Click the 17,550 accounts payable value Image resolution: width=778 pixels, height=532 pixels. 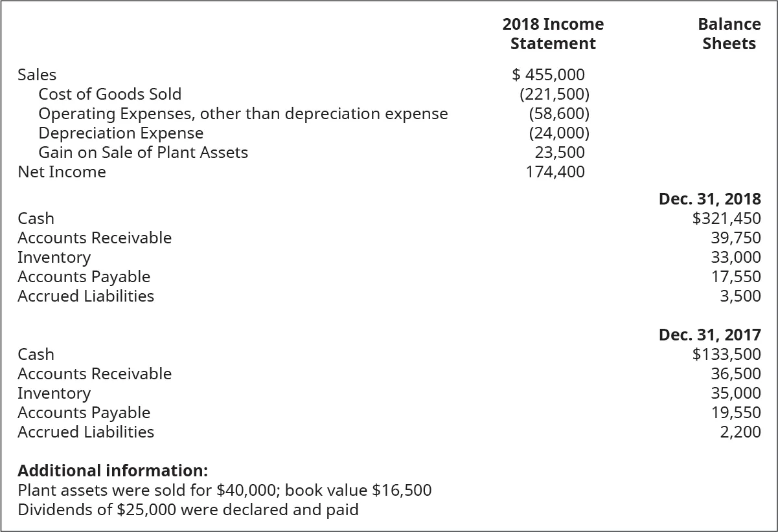735,277
